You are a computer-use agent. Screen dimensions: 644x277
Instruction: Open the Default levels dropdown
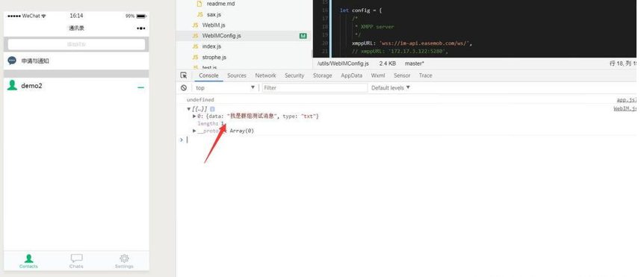pos(391,88)
